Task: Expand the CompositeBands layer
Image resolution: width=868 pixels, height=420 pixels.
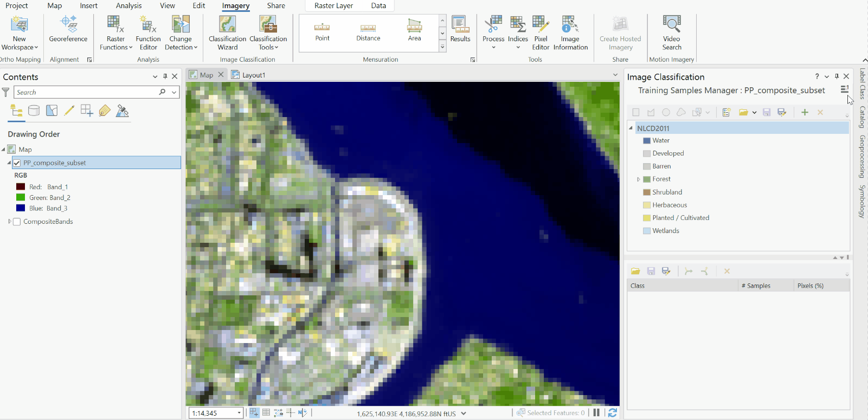Action: coord(9,222)
